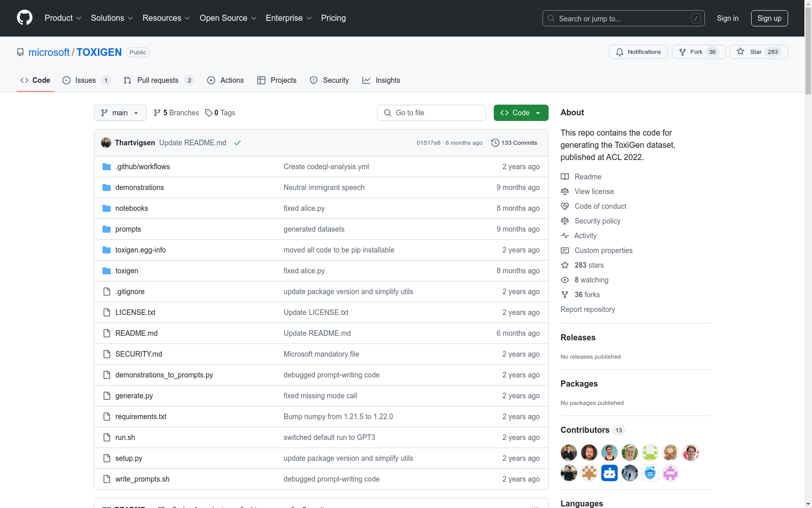View the 0 Tags link
812x508 pixels.
pos(220,113)
